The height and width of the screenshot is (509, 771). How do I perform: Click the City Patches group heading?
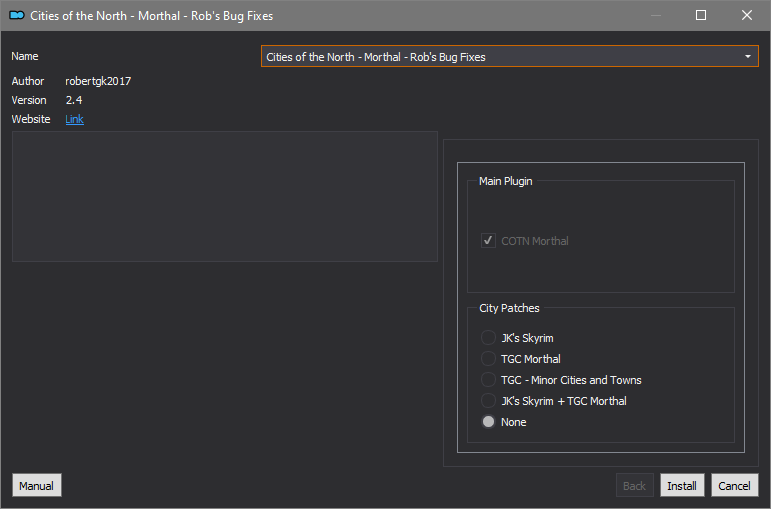pyautogui.click(x=509, y=308)
